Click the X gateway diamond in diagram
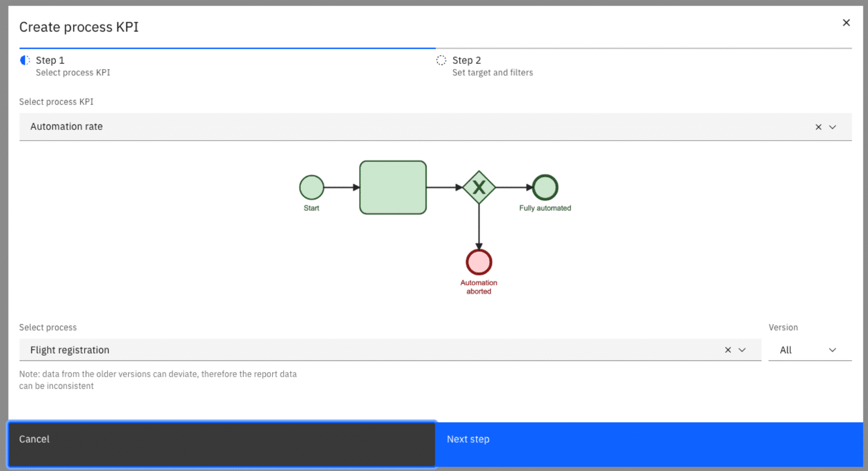The width and height of the screenshot is (868, 471). [x=479, y=187]
